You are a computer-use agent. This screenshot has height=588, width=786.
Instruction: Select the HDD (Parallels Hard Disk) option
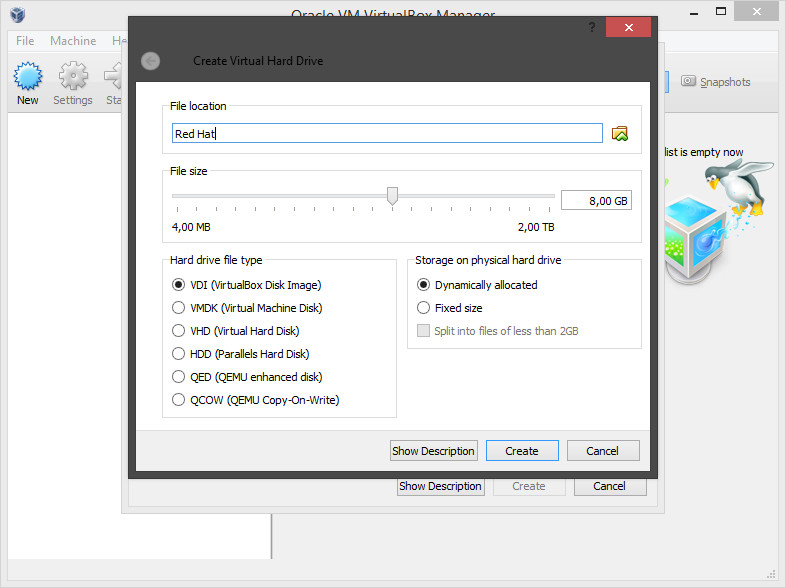pyautogui.click(x=241, y=354)
